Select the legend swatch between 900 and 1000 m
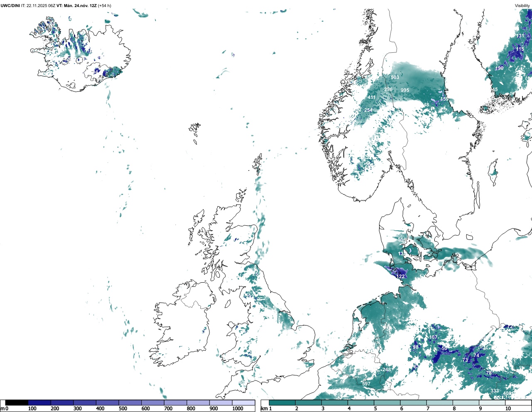532x412 pixels. pyautogui.click(x=221, y=402)
